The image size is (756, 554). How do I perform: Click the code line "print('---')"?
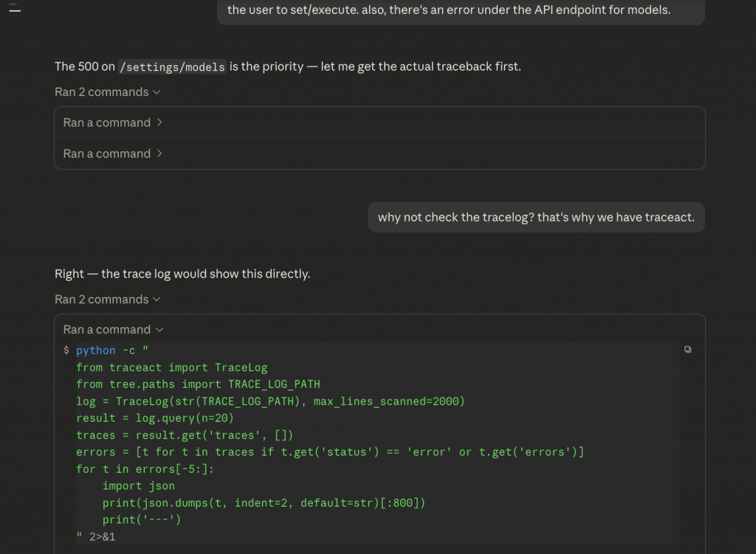tap(142, 520)
